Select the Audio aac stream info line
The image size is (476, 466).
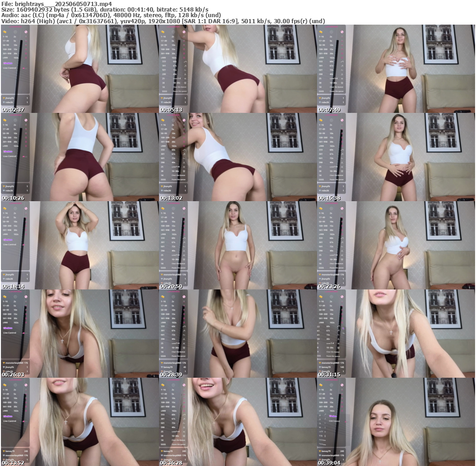point(111,15)
